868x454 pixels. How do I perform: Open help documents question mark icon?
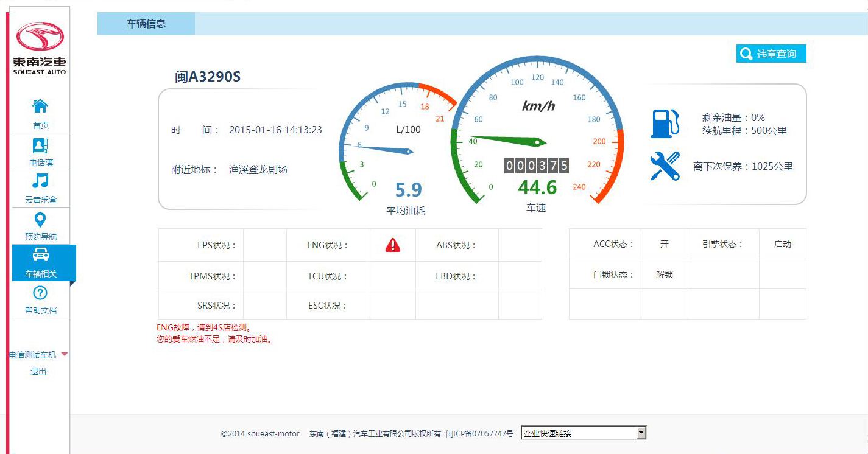pos(40,293)
